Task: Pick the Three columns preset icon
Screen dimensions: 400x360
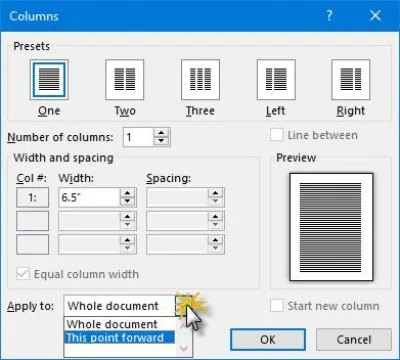Action: [200, 80]
